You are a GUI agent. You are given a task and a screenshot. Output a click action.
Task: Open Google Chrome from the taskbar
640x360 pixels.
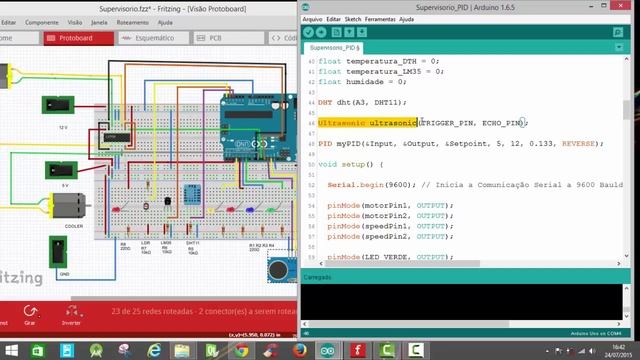point(241,351)
